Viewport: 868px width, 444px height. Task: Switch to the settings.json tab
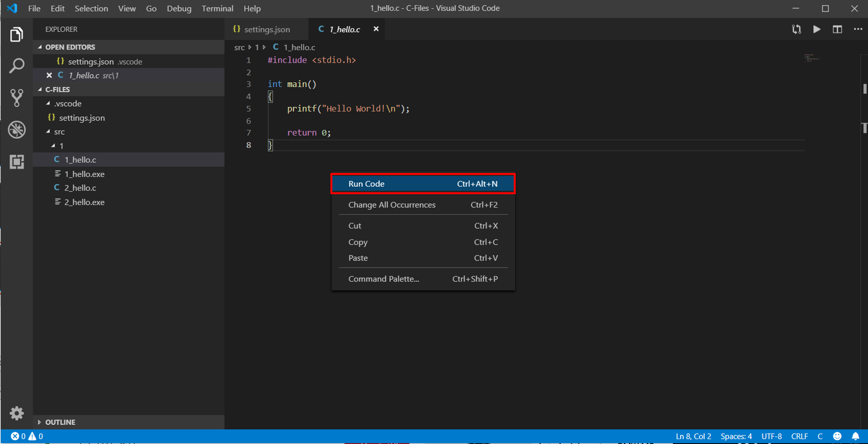[x=267, y=29]
